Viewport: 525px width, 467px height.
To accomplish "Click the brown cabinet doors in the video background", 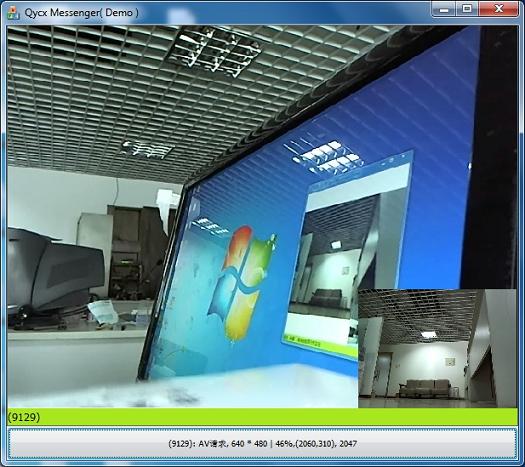I will 136,251.
